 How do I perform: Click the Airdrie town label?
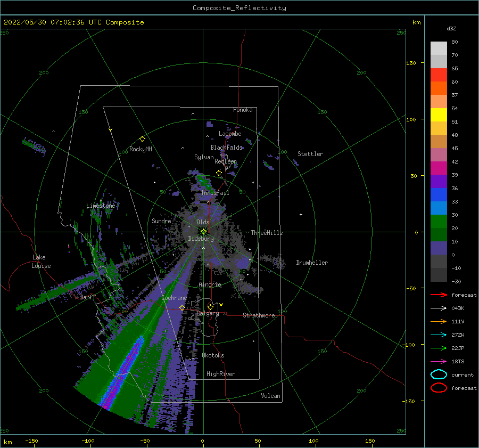pyautogui.click(x=210, y=284)
